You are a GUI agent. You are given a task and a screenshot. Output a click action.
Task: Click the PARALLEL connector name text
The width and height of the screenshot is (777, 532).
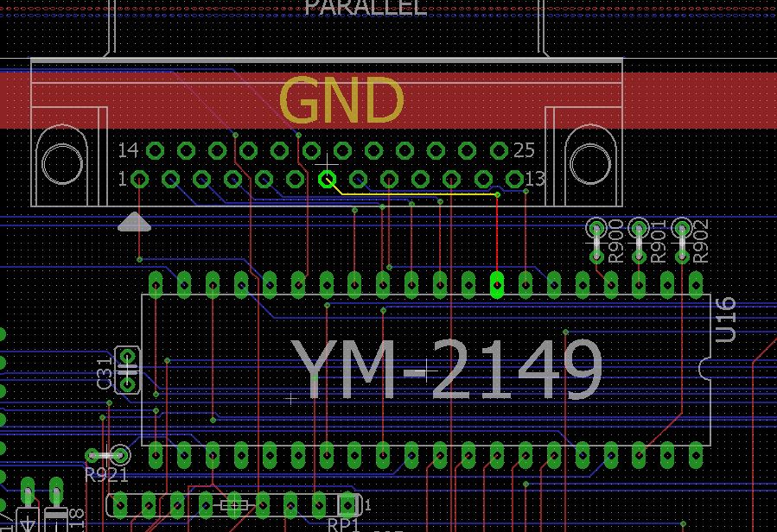point(366,8)
